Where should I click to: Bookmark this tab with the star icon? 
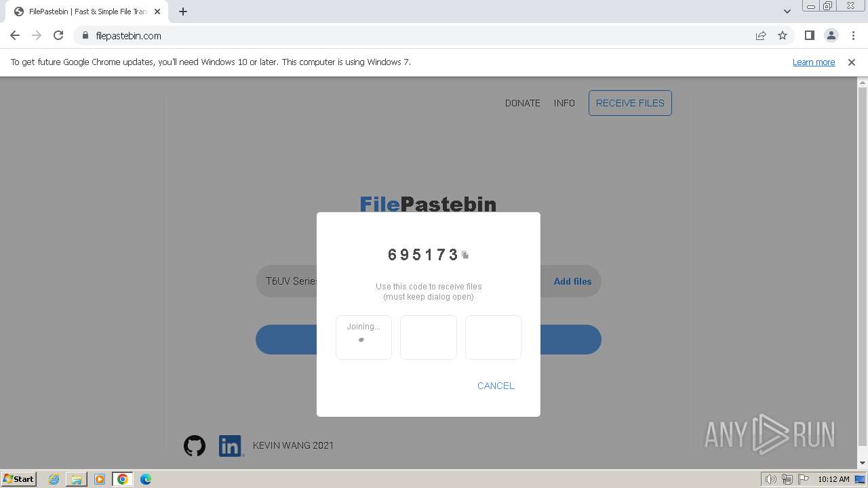[783, 35]
